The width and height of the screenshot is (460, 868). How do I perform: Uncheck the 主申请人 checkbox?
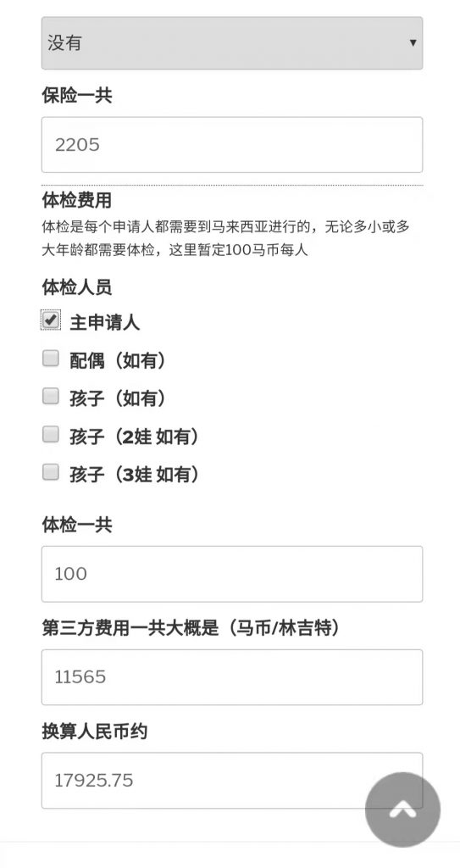tap(51, 320)
